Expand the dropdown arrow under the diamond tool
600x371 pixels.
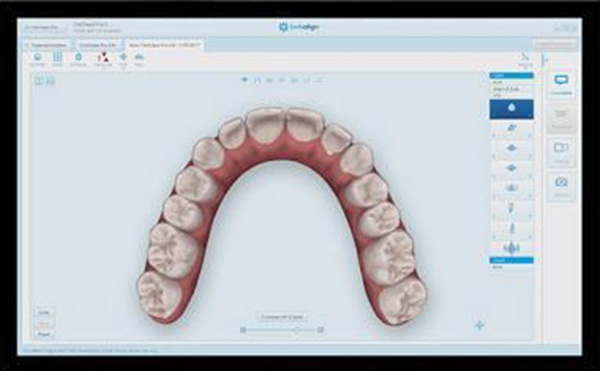[123, 69]
